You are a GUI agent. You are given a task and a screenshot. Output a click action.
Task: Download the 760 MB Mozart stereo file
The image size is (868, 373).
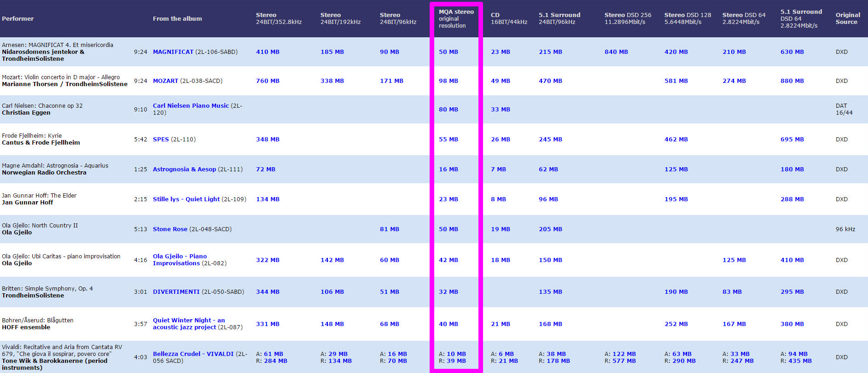coord(268,81)
